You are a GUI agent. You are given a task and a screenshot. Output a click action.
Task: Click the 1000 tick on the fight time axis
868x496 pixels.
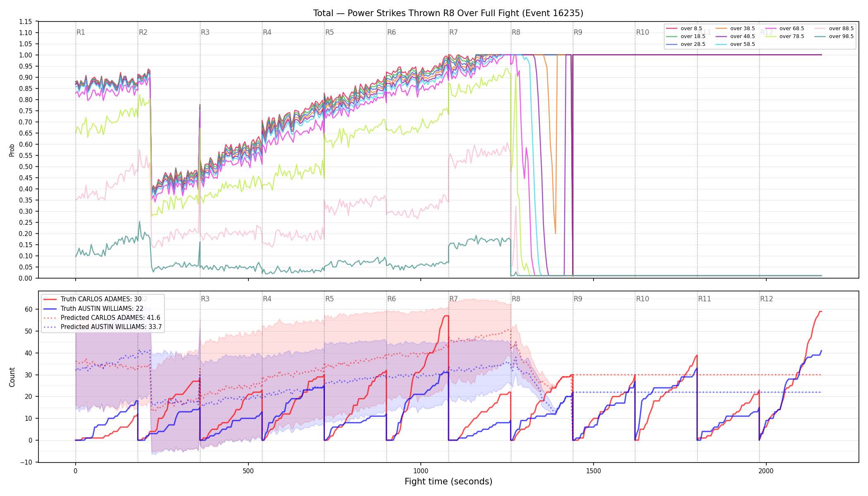point(421,471)
